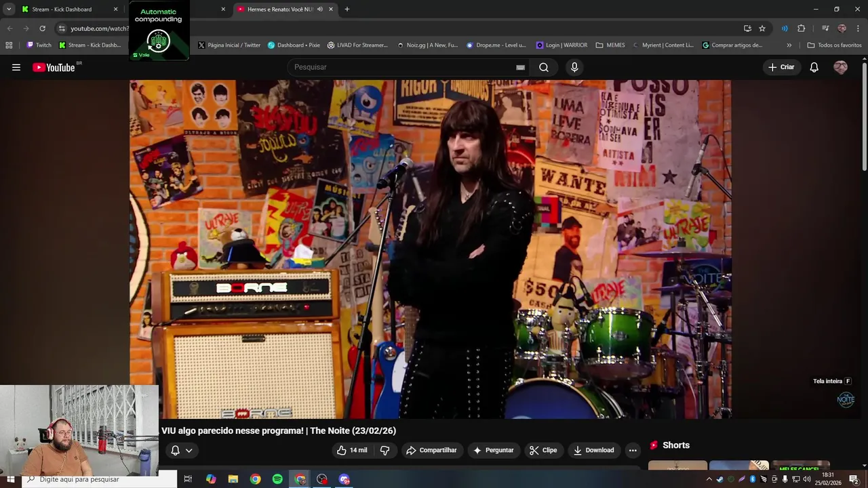Image resolution: width=868 pixels, height=488 pixels.
Task: Open the YouTube account avatar menu
Action: click(x=840, y=67)
